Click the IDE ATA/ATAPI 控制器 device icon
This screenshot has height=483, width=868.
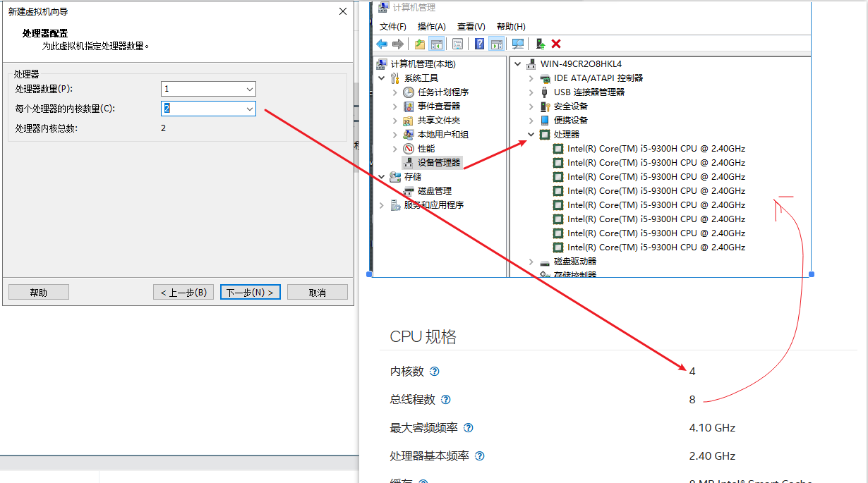pyautogui.click(x=545, y=78)
